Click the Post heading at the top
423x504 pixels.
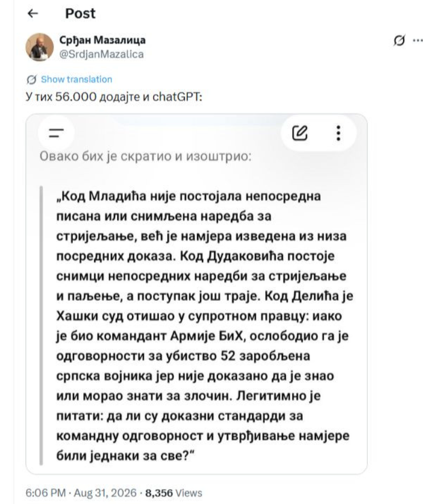80,14
